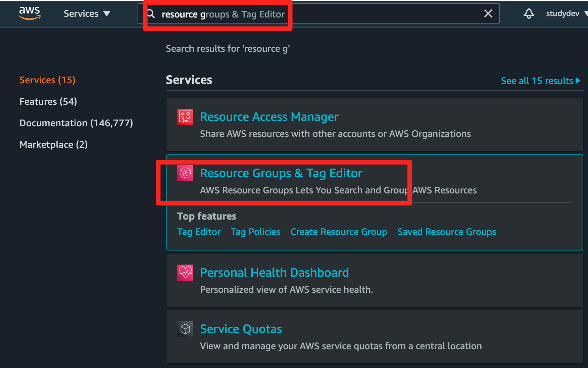
Task: Open the notifications bell icon
Action: (x=529, y=13)
